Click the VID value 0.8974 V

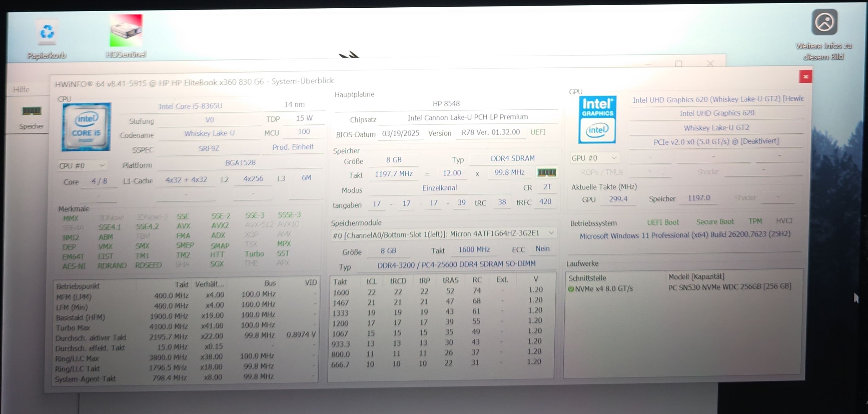301,334
